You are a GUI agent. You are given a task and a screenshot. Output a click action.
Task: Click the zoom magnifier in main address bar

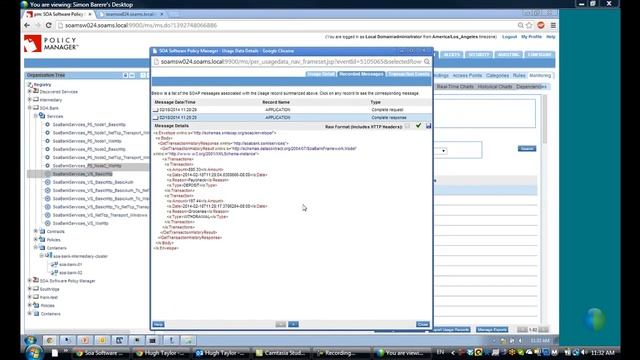pos(520,25)
